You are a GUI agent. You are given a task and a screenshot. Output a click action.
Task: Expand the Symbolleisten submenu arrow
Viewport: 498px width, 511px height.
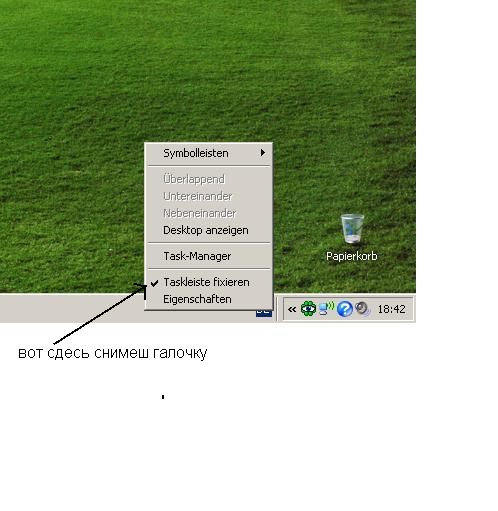(x=263, y=153)
